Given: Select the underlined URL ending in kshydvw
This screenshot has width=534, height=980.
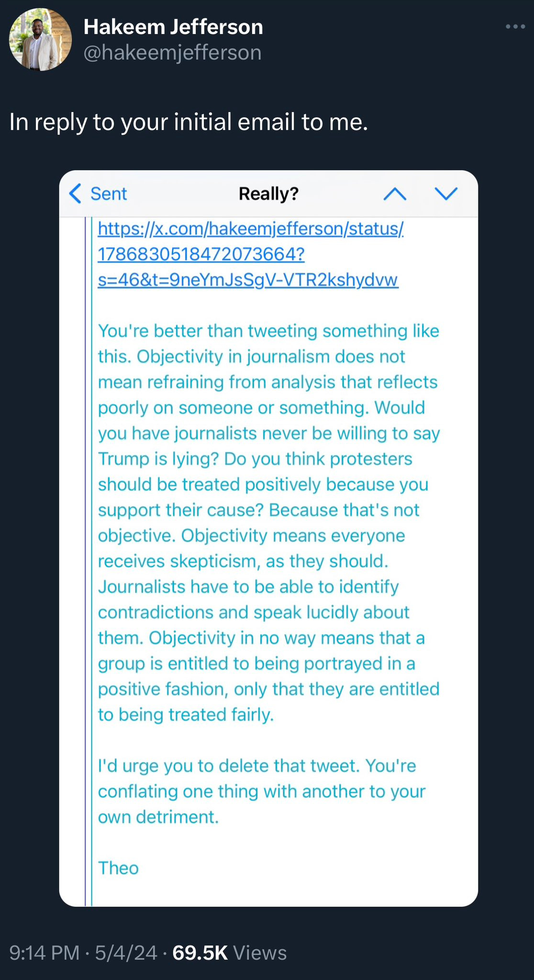Looking at the screenshot, I should click(249, 280).
